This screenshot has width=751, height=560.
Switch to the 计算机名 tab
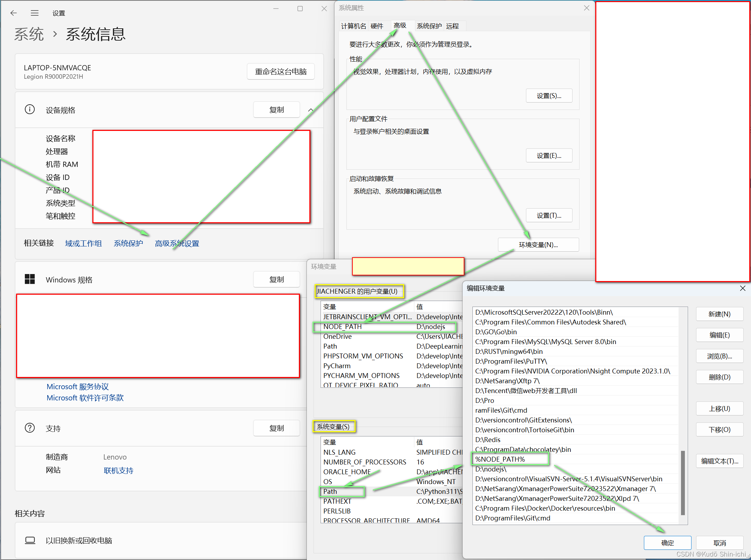click(x=353, y=26)
